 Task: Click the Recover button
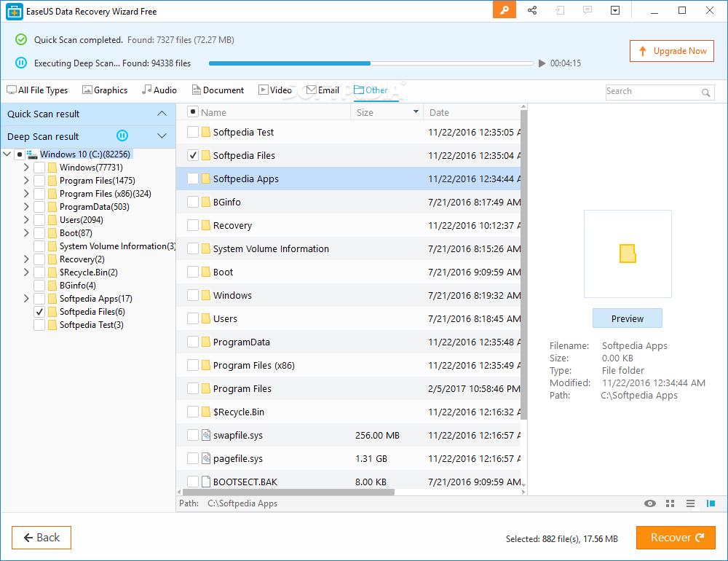click(676, 538)
